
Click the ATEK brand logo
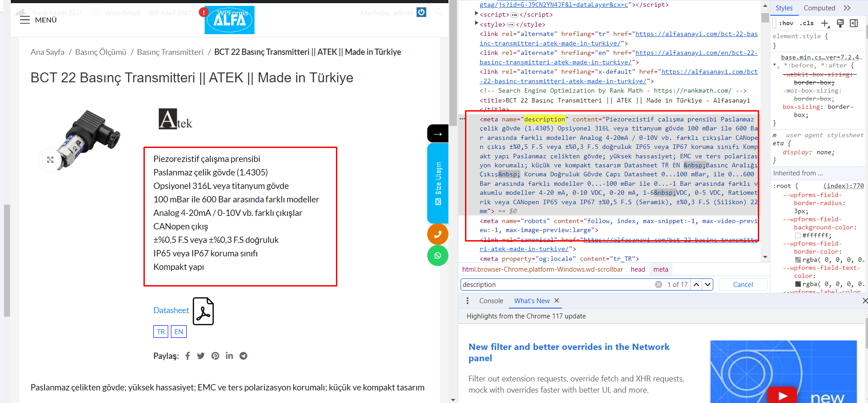[x=175, y=119]
